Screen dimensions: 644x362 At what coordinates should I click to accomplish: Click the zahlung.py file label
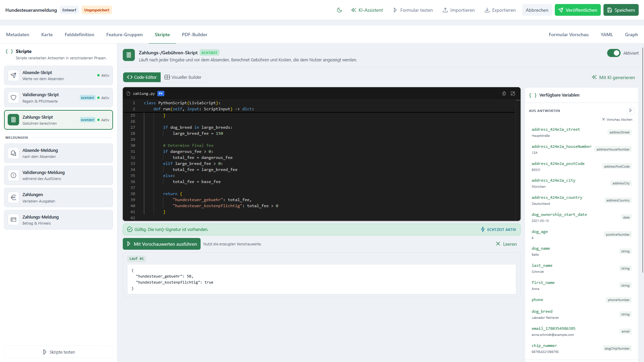[x=144, y=94]
